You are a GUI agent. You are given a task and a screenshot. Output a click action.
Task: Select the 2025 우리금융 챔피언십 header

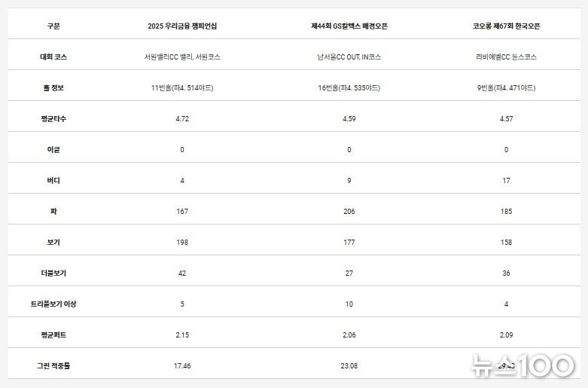coord(182,26)
